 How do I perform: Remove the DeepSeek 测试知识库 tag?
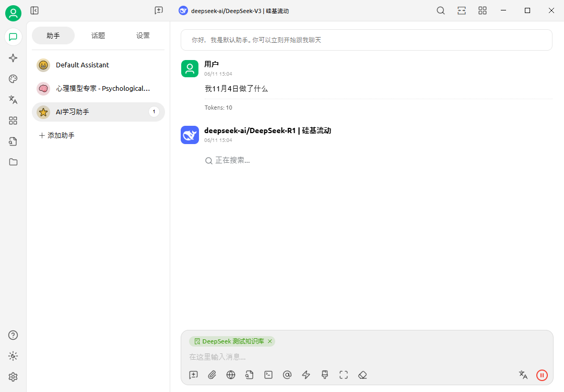point(270,341)
